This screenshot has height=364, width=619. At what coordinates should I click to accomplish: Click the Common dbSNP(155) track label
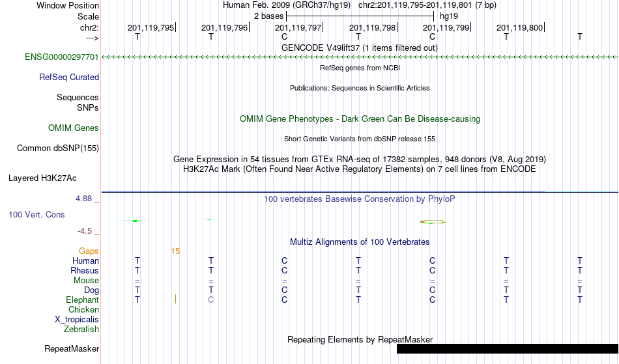pyautogui.click(x=58, y=148)
